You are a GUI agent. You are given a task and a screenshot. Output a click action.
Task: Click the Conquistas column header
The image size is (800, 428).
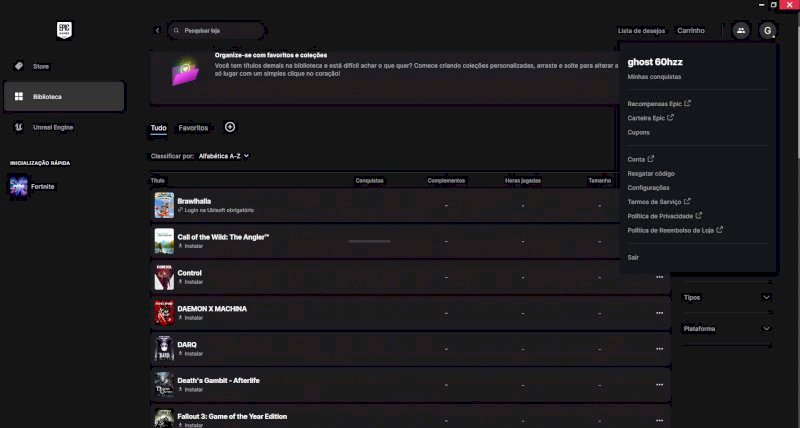coord(369,181)
